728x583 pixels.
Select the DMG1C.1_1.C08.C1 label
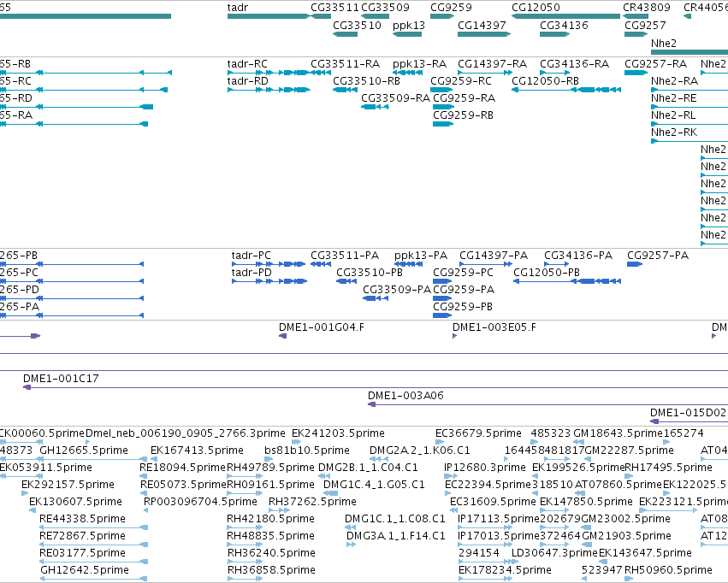[x=395, y=519]
